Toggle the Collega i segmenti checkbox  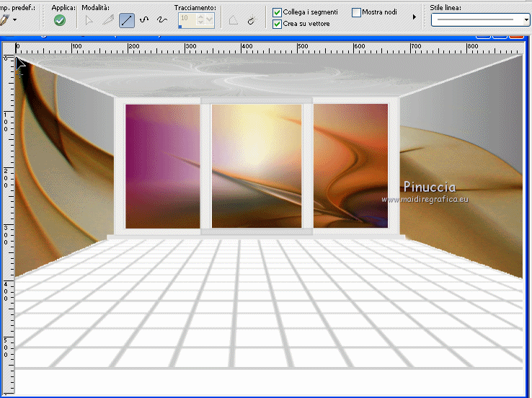point(278,12)
